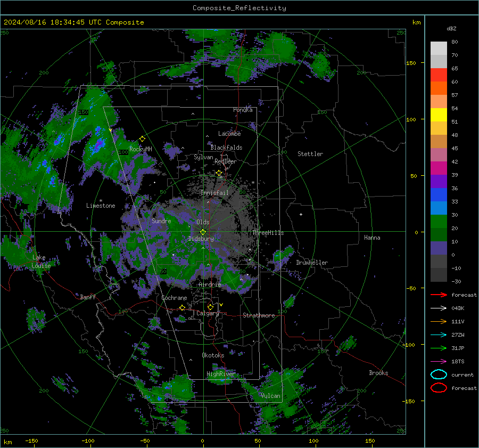The image size is (479, 448).
Task: Click the HighRiver label
Action: 221,374
